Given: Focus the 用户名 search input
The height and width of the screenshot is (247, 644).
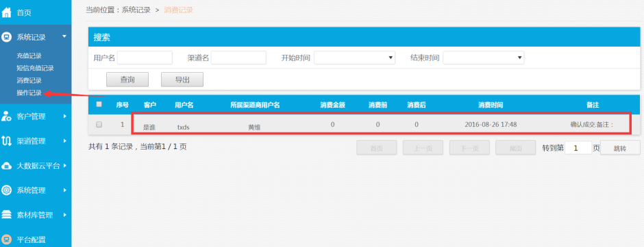Looking at the screenshot, I should [145, 58].
